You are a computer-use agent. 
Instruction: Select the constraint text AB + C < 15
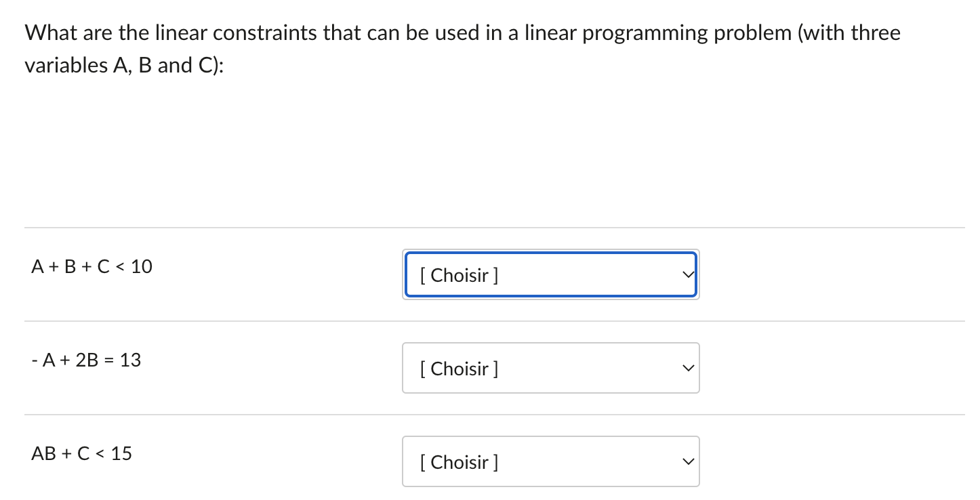coord(81,453)
